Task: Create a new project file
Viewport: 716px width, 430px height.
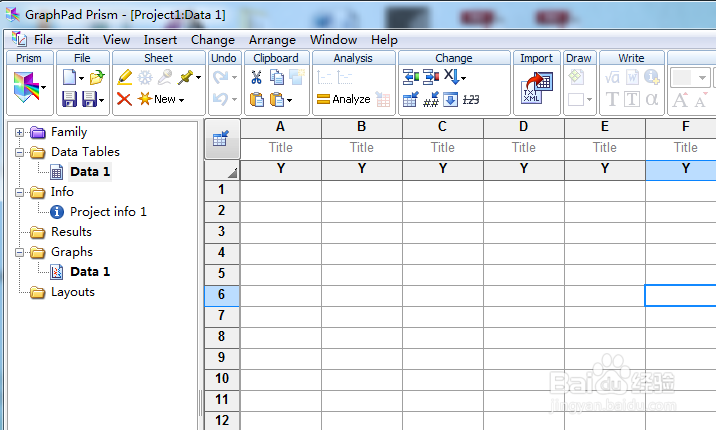Action: [x=69, y=77]
